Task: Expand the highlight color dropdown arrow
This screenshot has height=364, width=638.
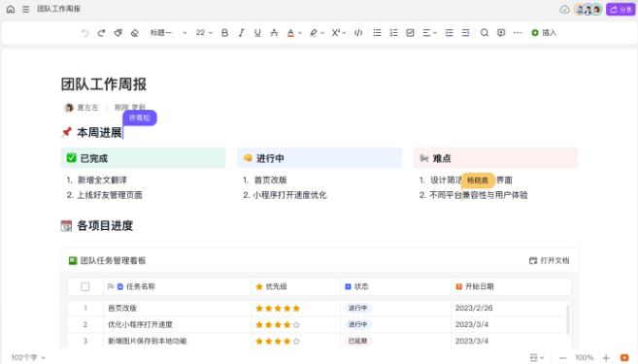Action: (x=322, y=33)
